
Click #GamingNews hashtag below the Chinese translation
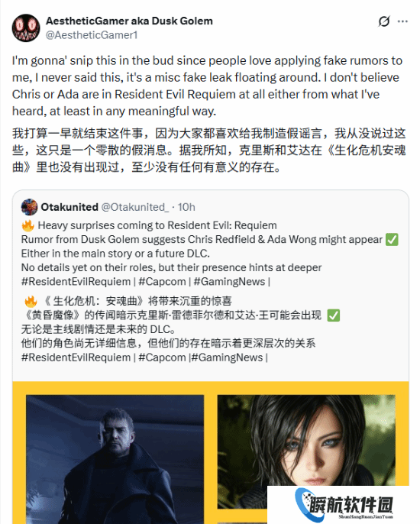(x=227, y=357)
